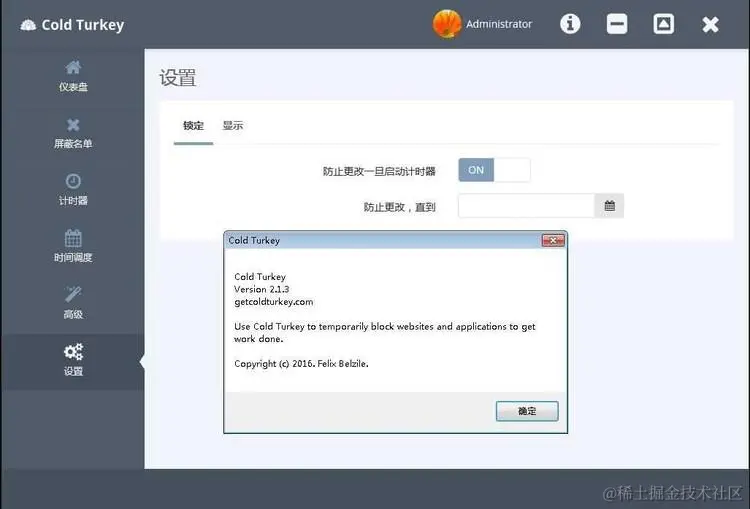Image resolution: width=750 pixels, height=509 pixels.
Task: Click the maximize icon in Cold Turkey header
Action: coord(664,24)
